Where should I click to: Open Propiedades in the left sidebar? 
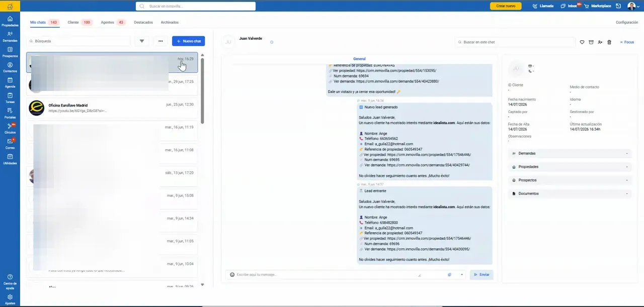pyautogui.click(x=10, y=21)
